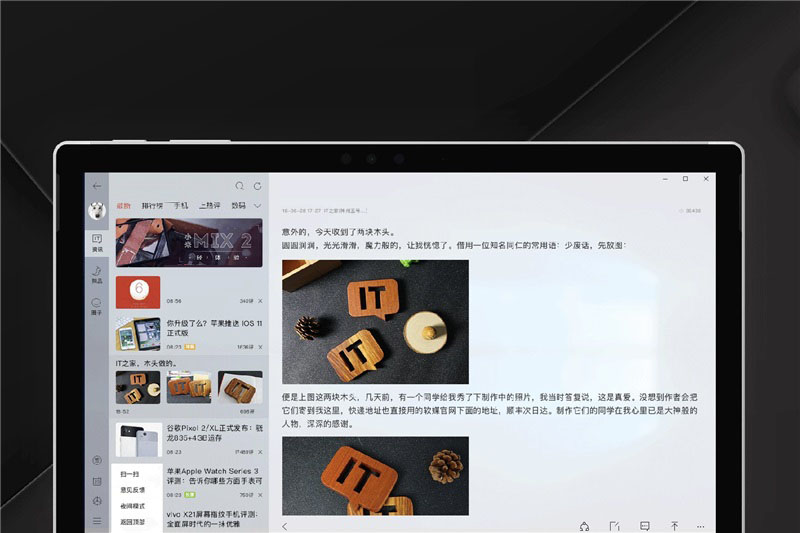The height and width of the screenshot is (533, 800).
Task: Open the 辣品 sidebar section
Action: (97, 274)
